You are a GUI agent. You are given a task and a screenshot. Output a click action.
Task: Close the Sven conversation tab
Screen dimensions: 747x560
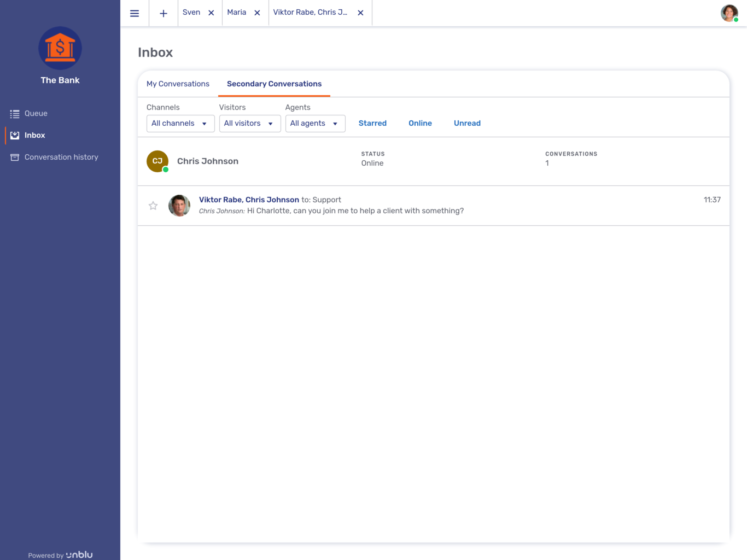coord(211,13)
